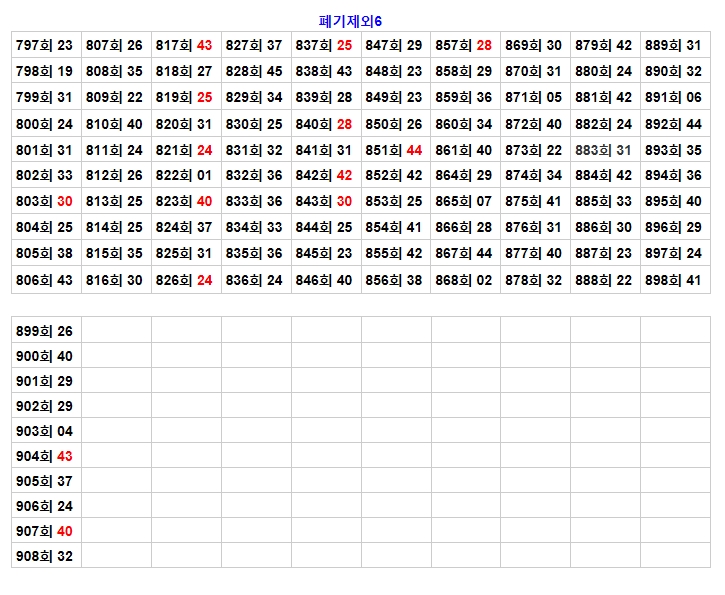This screenshot has width=725, height=595.
Task: Select the cell 907회 with red 40
Action: point(46,531)
